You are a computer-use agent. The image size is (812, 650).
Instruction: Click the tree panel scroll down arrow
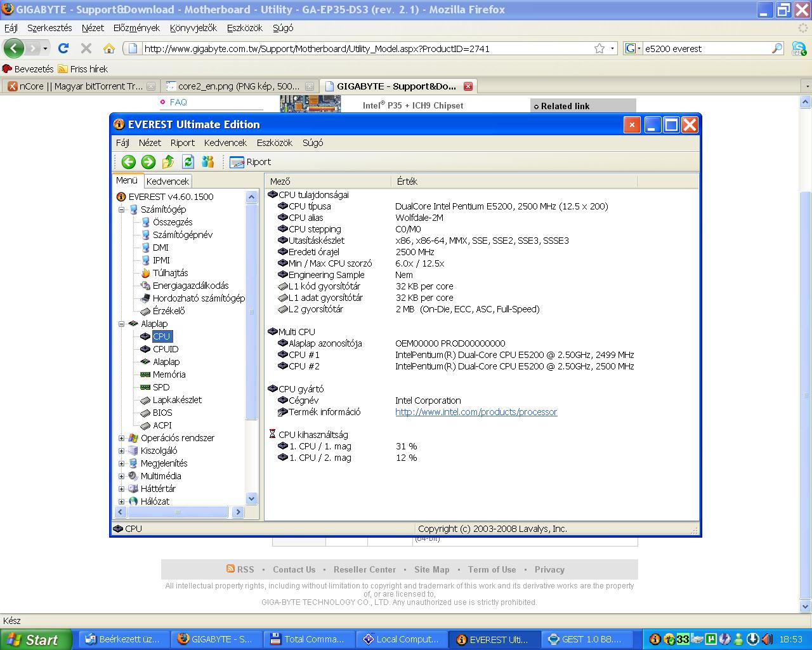(251, 499)
